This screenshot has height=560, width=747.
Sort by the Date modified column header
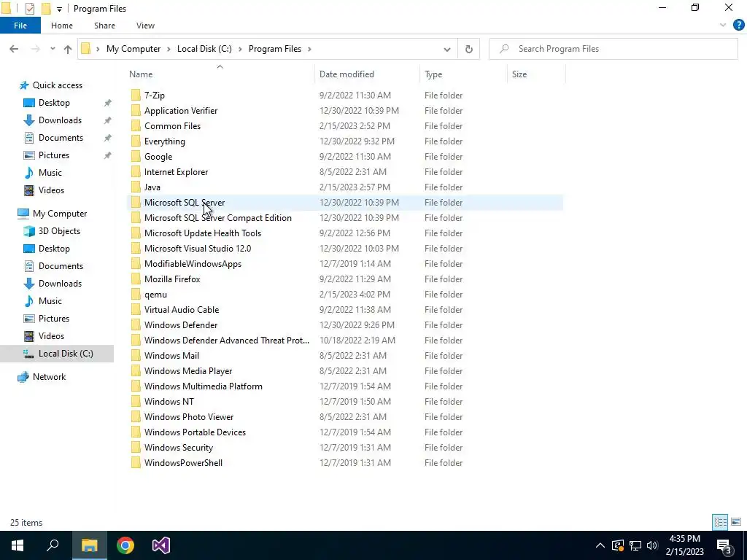point(347,74)
